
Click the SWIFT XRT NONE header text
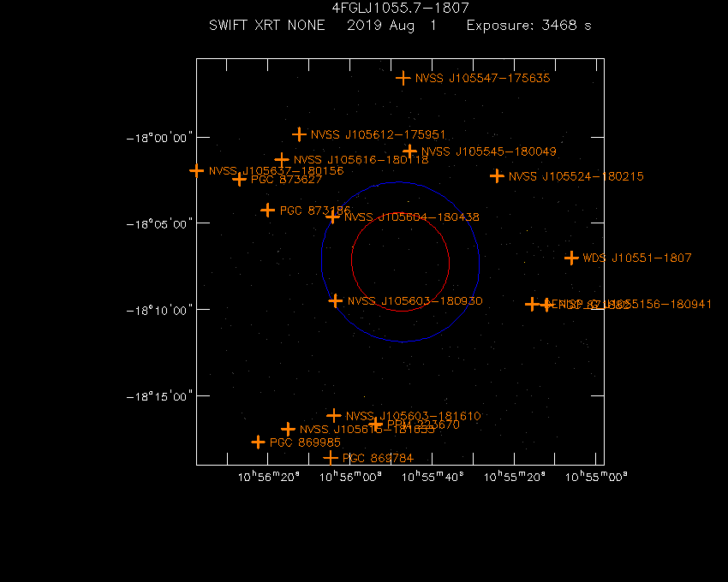[267, 25]
